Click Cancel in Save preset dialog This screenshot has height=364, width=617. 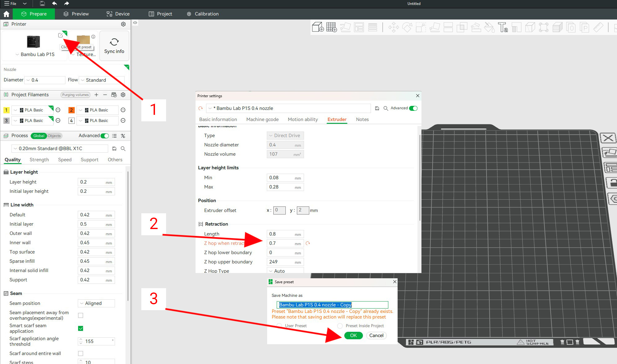tap(376, 336)
